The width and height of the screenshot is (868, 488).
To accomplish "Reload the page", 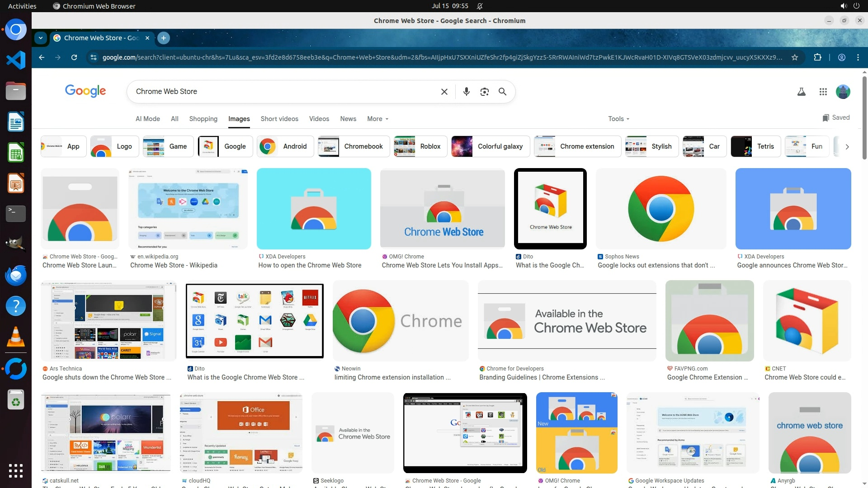I will coord(74,57).
